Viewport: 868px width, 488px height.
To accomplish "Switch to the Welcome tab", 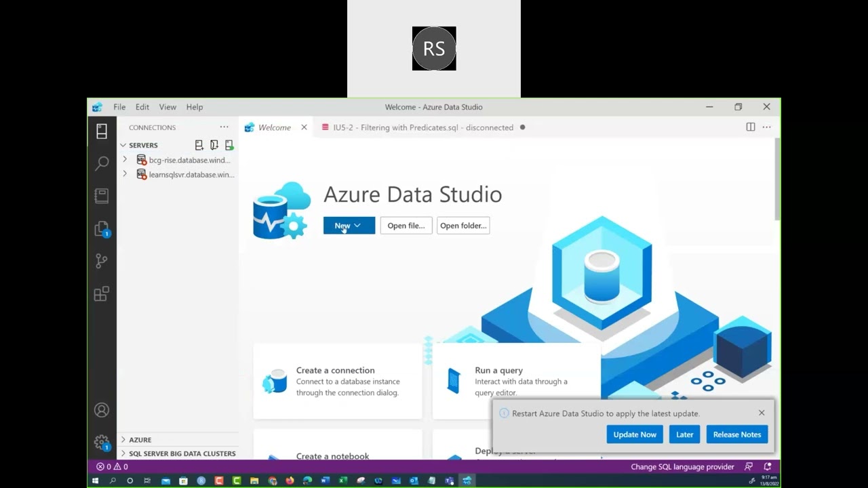I will tap(274, 127).
